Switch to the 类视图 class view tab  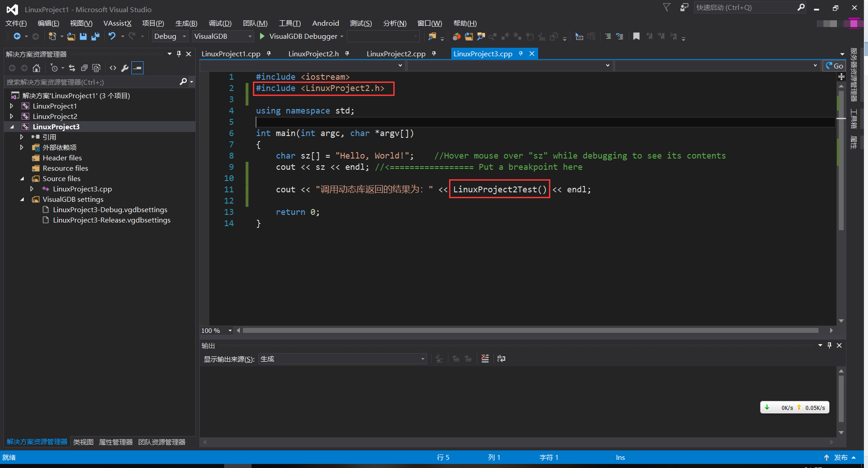tap(83, 442)
